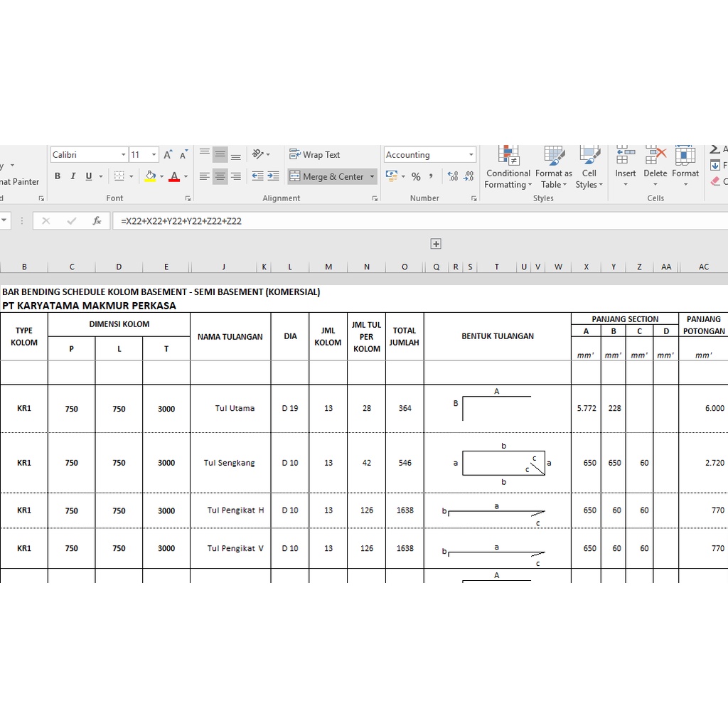The image size is (728, 728).
Task: Open Fill Color dropdown arrow
Action: point(161,176)
